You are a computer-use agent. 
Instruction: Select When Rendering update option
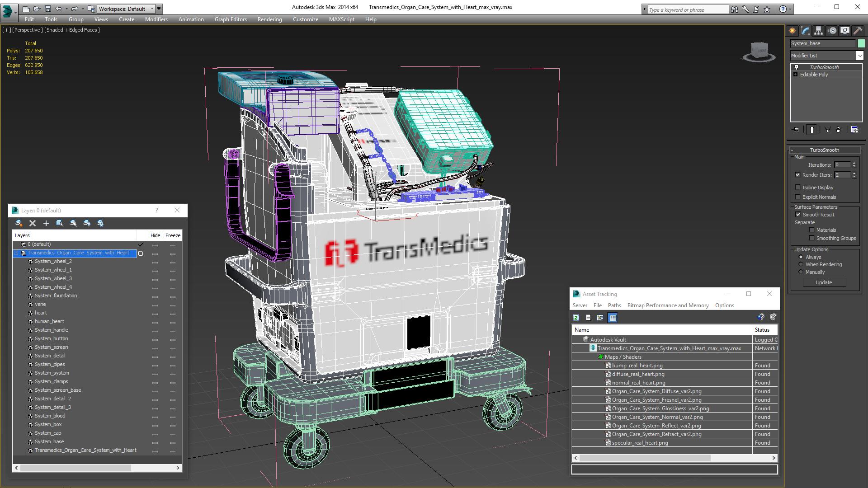(801, 264)
